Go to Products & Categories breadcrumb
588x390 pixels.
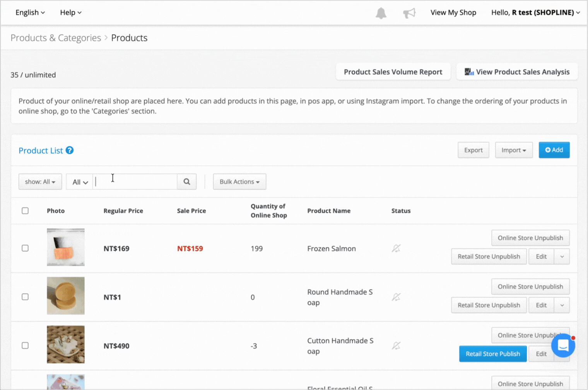tap(56, 38)
